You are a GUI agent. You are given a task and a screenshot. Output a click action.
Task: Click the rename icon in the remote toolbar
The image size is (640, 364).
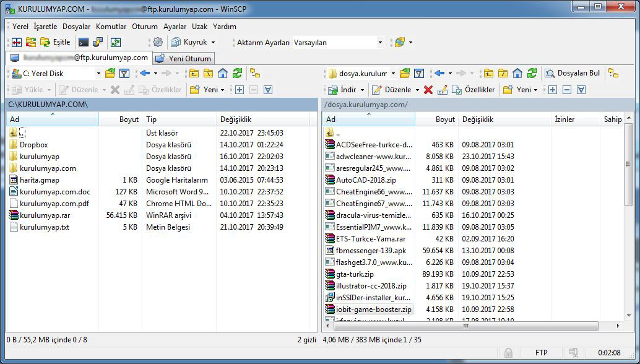[442, 90]
